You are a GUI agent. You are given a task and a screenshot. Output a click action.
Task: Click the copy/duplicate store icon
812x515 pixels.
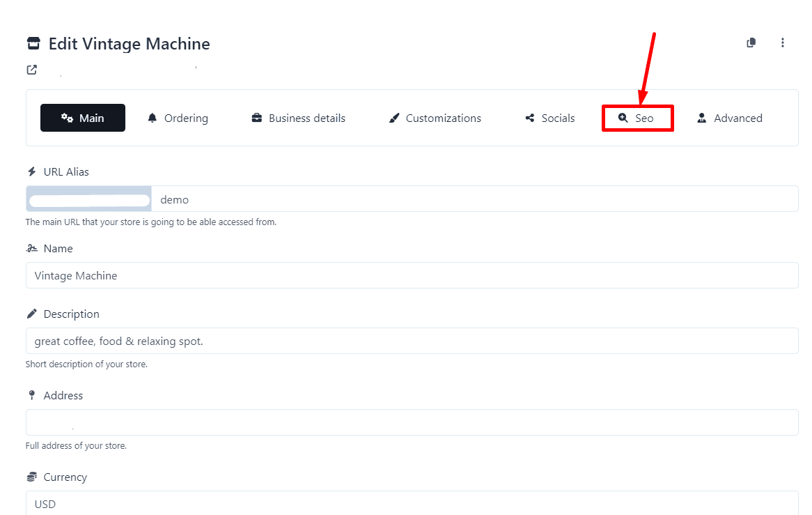(751, 43)
